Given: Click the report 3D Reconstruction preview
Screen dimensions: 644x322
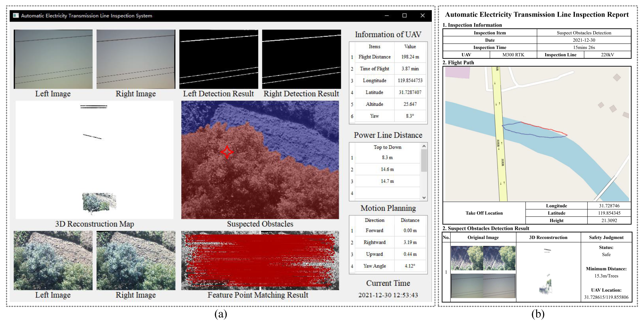Looking at the screenshot, I should [548, 272].
